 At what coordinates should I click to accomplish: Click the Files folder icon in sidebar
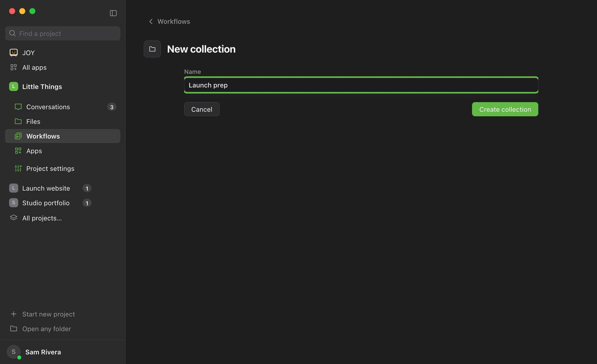click(18, 121)
